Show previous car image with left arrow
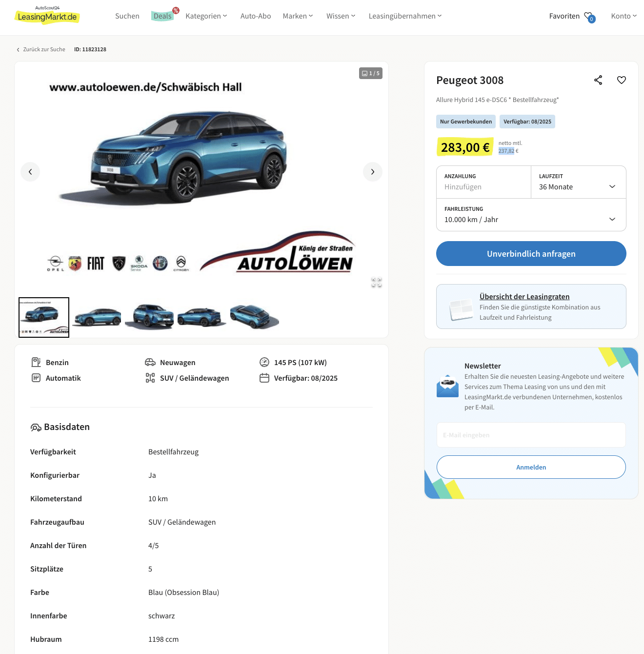 (x=30, y=172)
